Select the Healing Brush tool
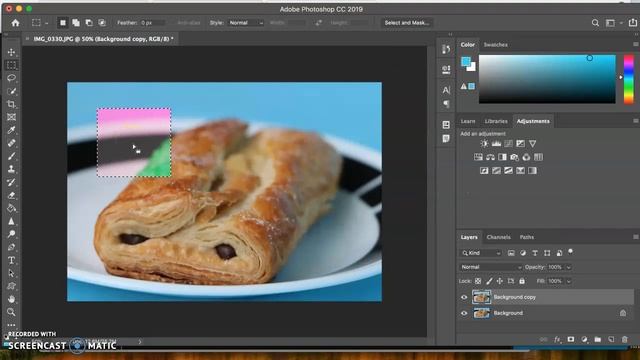The image size is (640, 360). [x=11, y=143]
